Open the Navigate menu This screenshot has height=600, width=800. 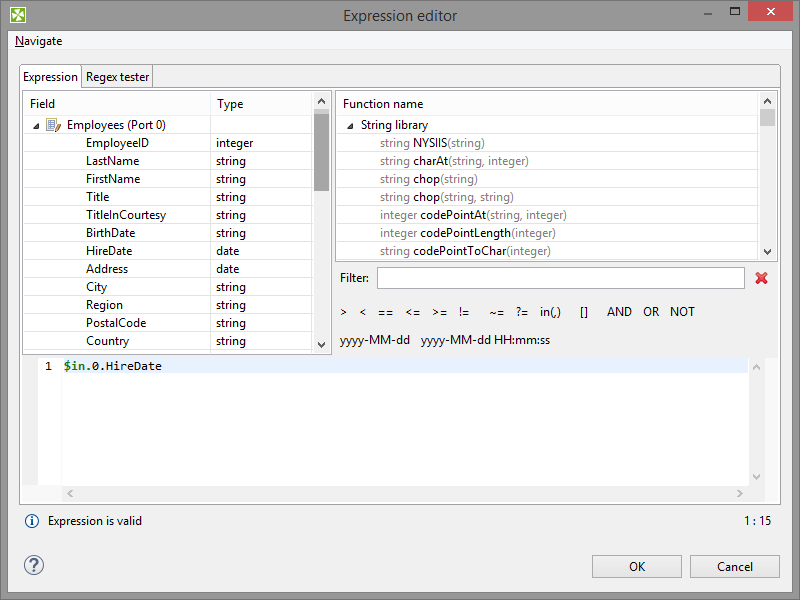pyautogui.click(x=39, y=41)
